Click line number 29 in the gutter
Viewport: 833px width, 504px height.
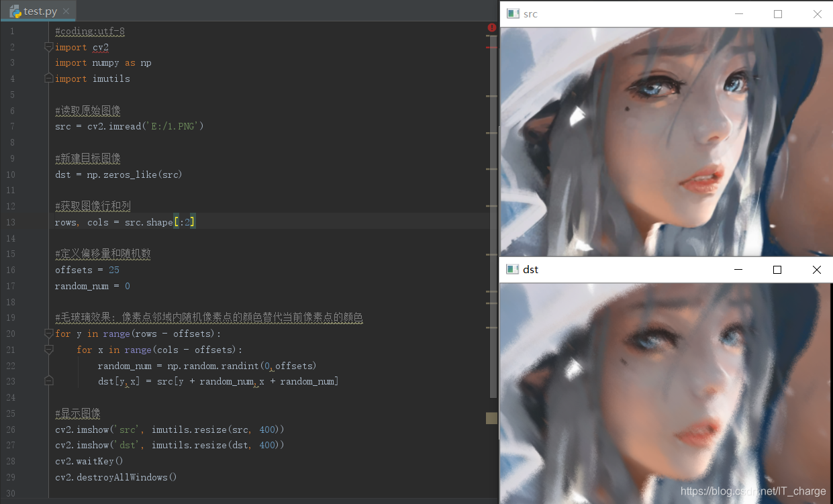pyautogui.click(x=10, y=477)
